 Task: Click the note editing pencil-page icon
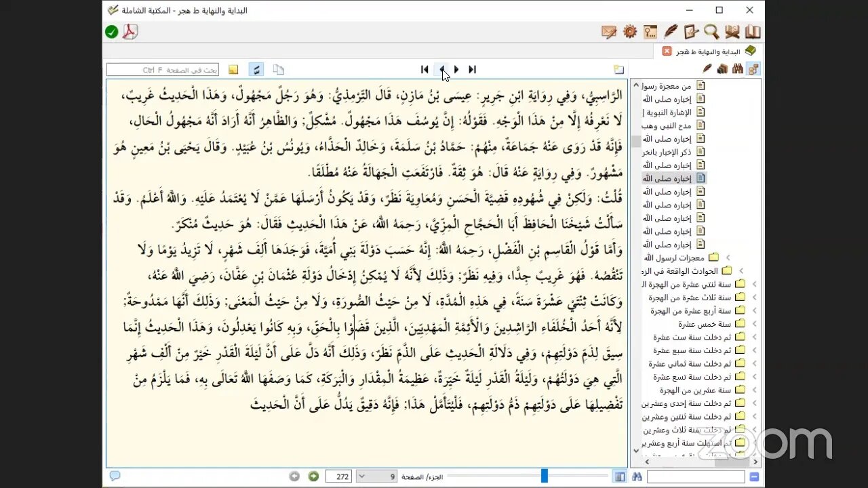[691, 32]
